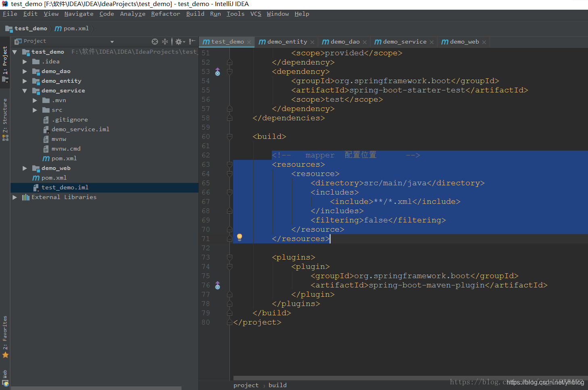Close the demo_dao editor tab
The height and width of the screenshot is (390, 588).
[x=365, y=42]
